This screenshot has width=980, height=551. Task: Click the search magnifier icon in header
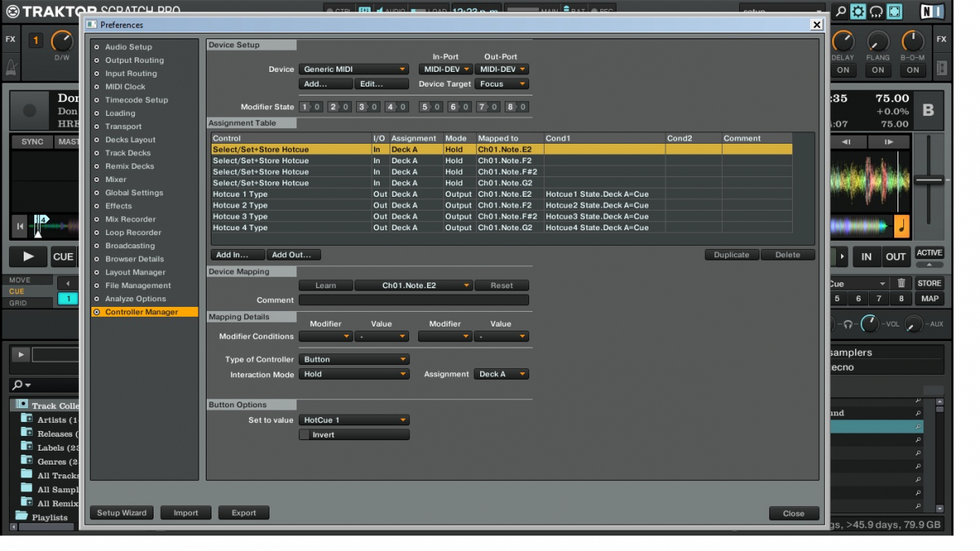coord(840,11)
